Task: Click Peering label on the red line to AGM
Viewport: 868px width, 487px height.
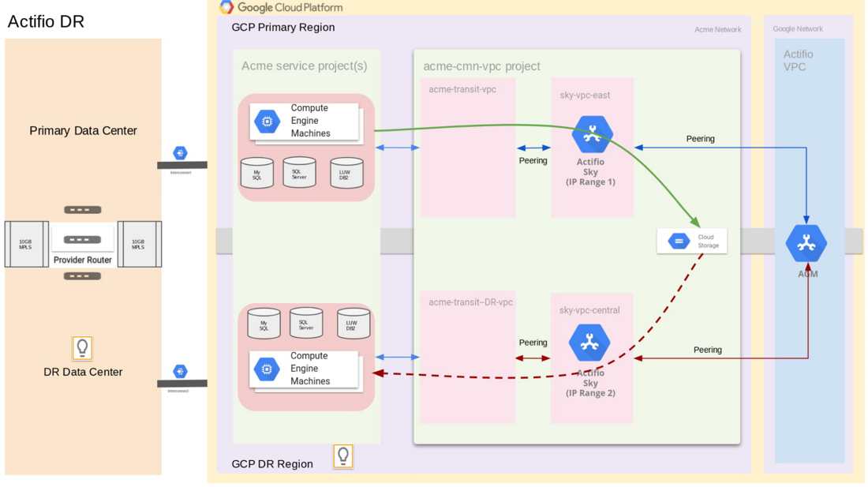Action: tap(708, 350)
